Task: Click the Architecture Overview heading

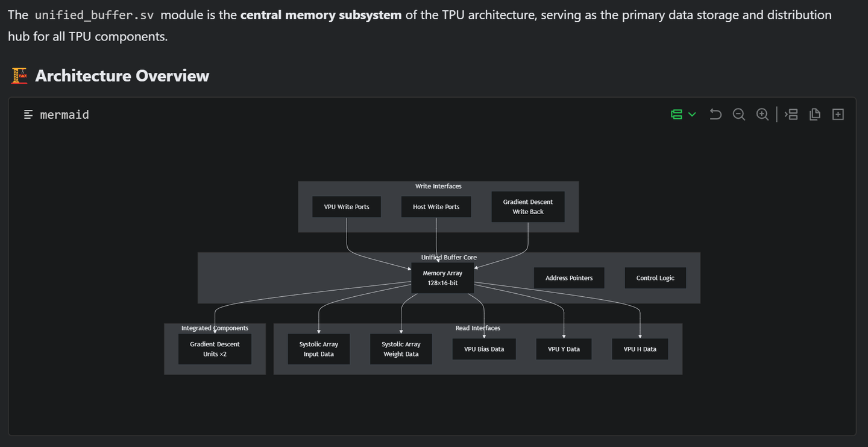Action: click(x=122, y=76)
